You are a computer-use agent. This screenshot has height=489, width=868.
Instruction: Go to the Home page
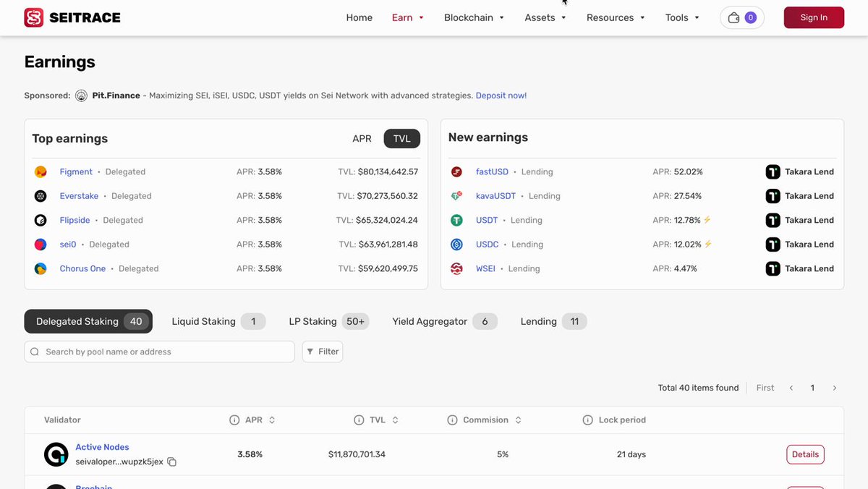[359, 17]
